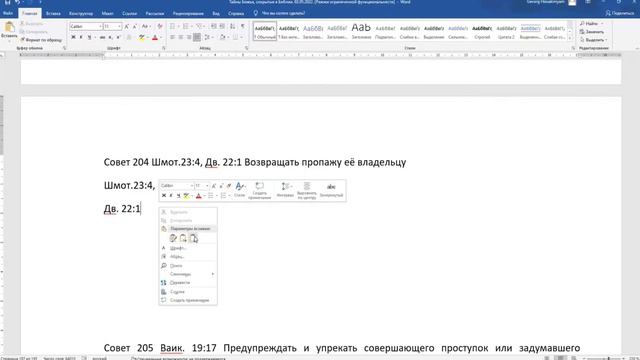This screenshot has height=360, width=640.
Task: Click the horizontal ruler above the page
Action: [x=321, y=55]
